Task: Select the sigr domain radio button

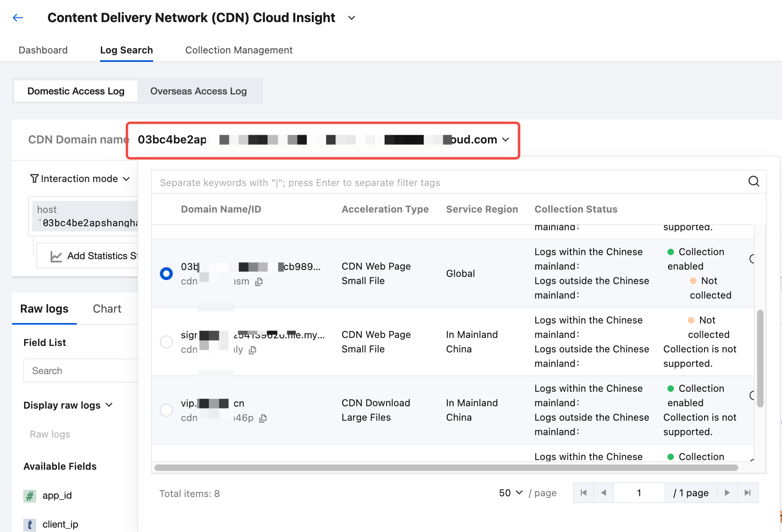Action: (166, 342)
